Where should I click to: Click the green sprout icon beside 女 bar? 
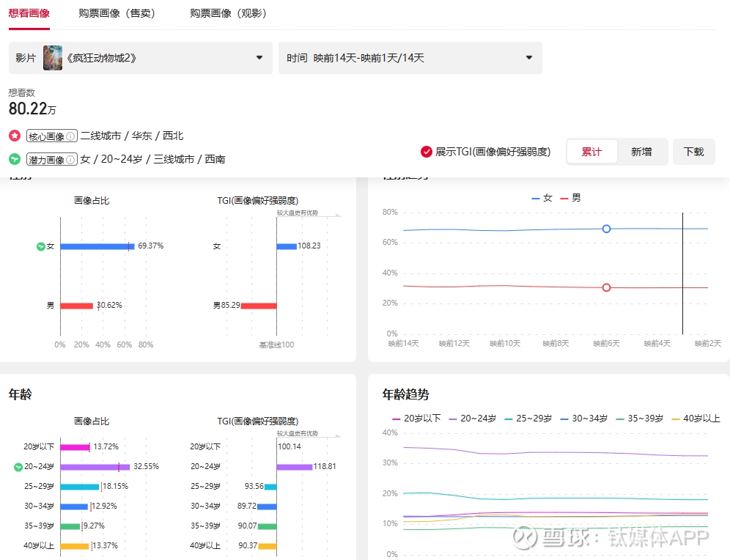[41, 246]
